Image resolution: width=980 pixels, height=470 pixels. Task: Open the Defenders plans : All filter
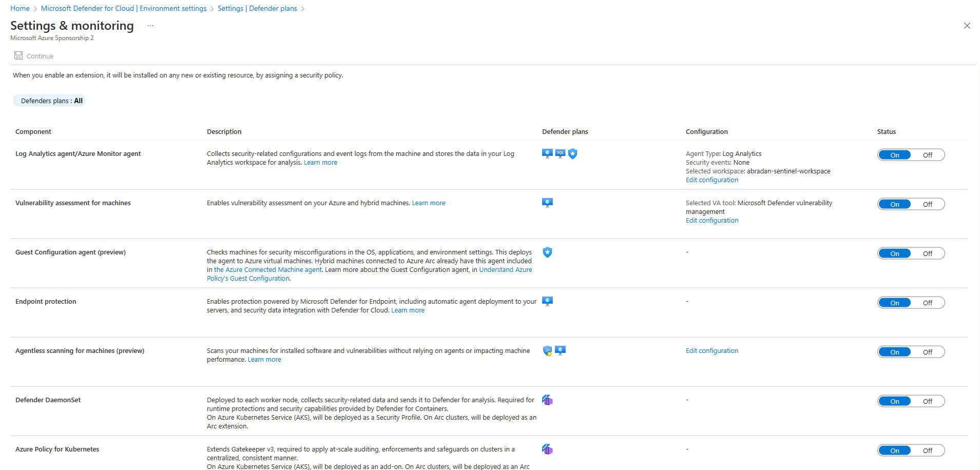pyautogui.click(x=49, y=101)
